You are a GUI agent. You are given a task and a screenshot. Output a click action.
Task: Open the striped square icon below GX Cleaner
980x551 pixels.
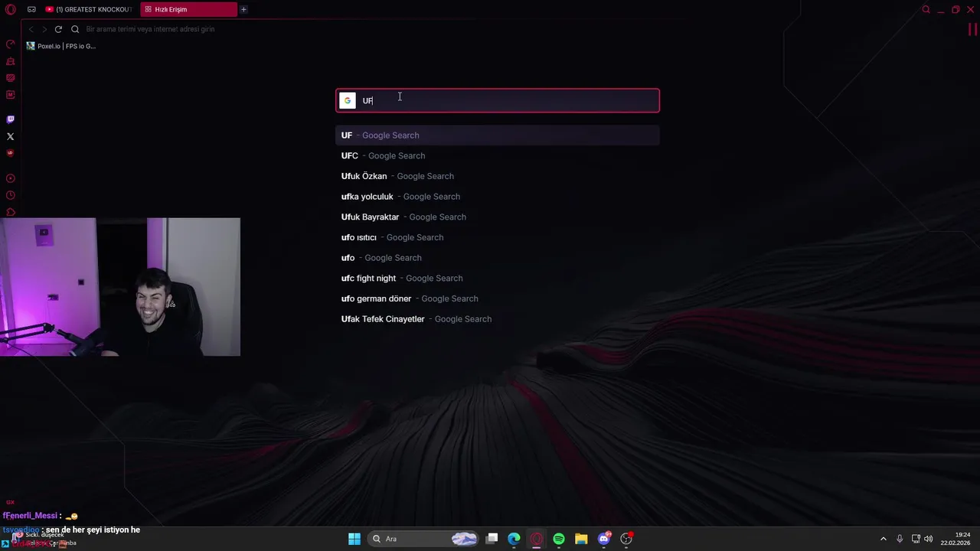point(10,78)
